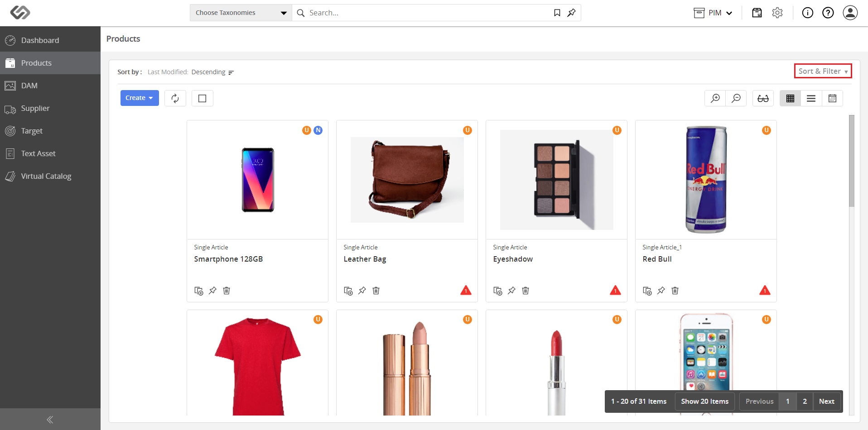Viewport: 868px width, 430px height.
Task: Change page size via Show 20 Items
Action: (x=705, y=401)
